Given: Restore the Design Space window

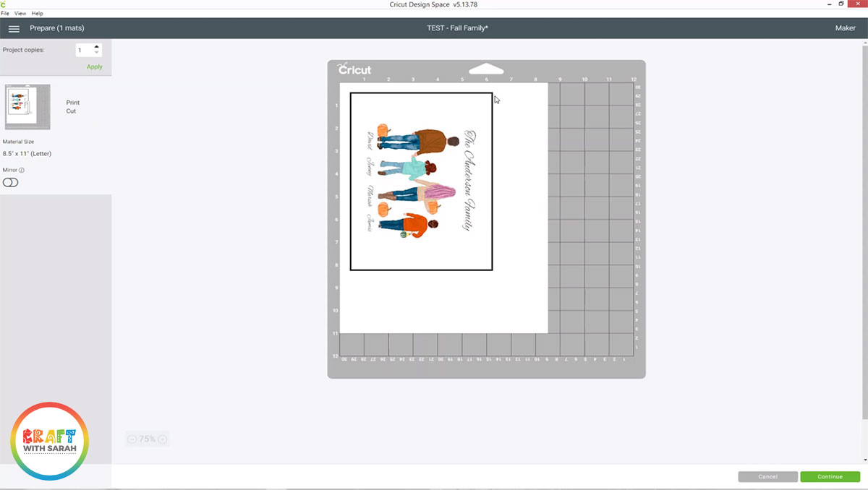Looking at the screenshot, I should pyautogui.click(x=841, y=4).
